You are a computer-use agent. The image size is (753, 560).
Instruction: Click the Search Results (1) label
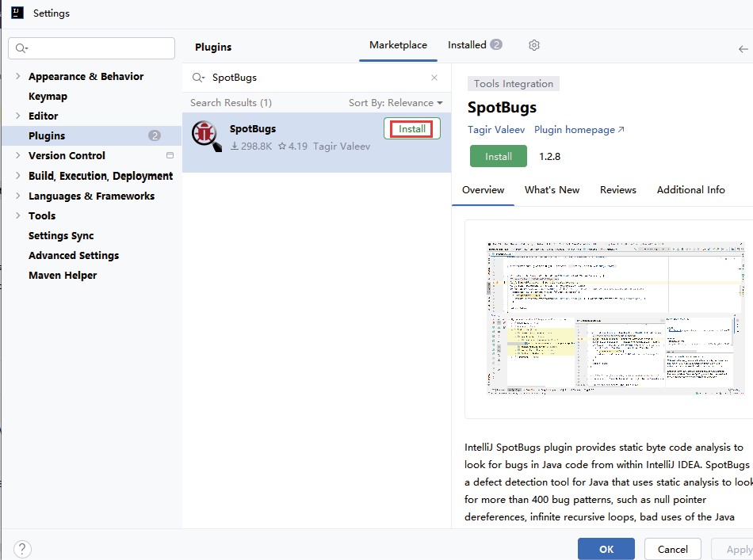(231, 103)
